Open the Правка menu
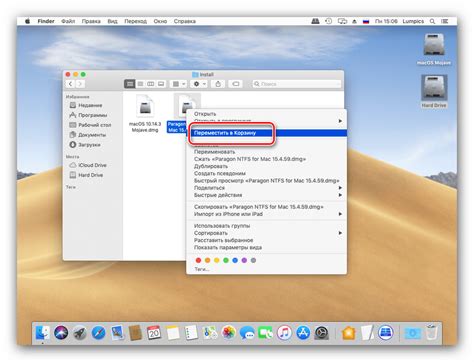The image size is (474, 362). point(91,21)
